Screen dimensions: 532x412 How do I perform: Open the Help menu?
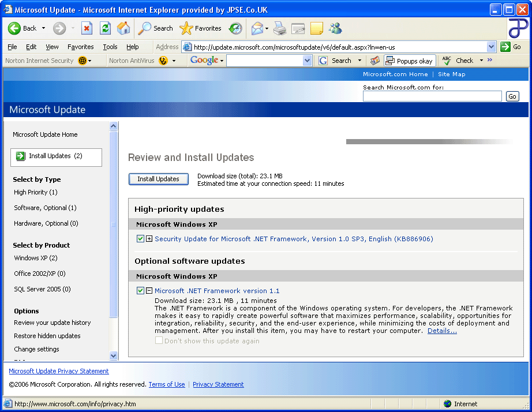point(132,47)
